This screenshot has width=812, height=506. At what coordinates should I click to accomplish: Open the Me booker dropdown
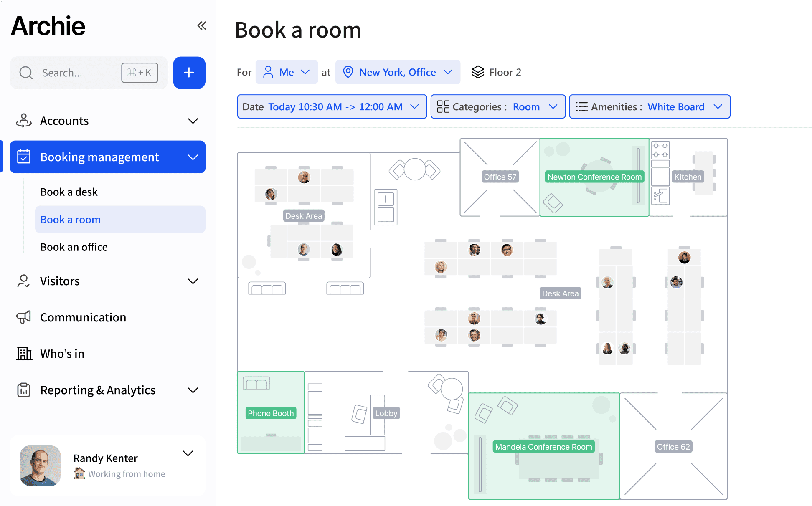click(x=287, y=72)
